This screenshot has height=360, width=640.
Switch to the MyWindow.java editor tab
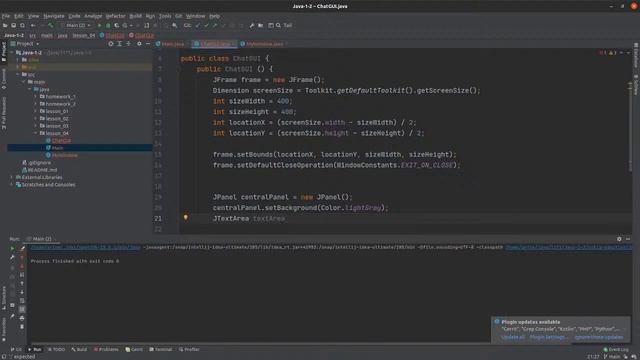pos(264,44)
